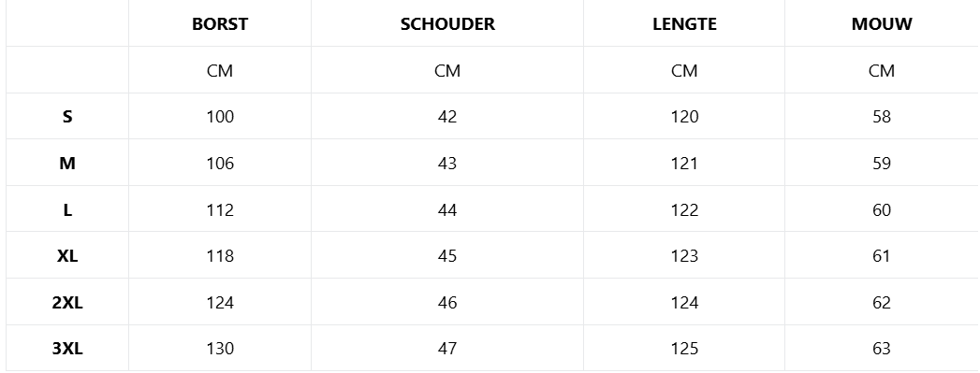Screen dimensions: 980x373
Task: Click the 2XL size row label
Action: pyautogui.click(x=67, y=303)
